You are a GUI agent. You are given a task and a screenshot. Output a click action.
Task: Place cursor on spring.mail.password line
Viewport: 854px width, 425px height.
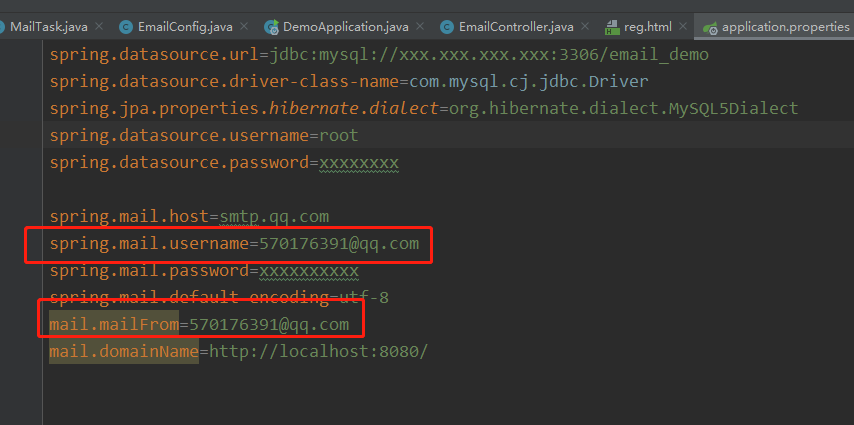coord(204,271)
